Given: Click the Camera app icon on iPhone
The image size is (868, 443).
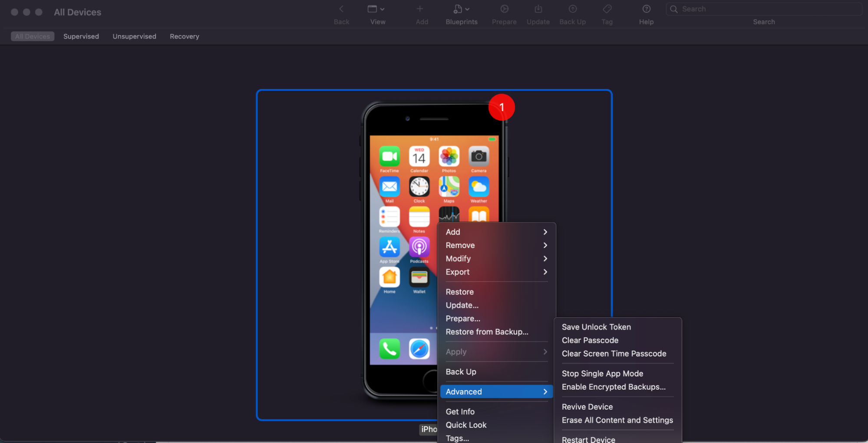Looking at the screenshot, I should coord(479,156).
